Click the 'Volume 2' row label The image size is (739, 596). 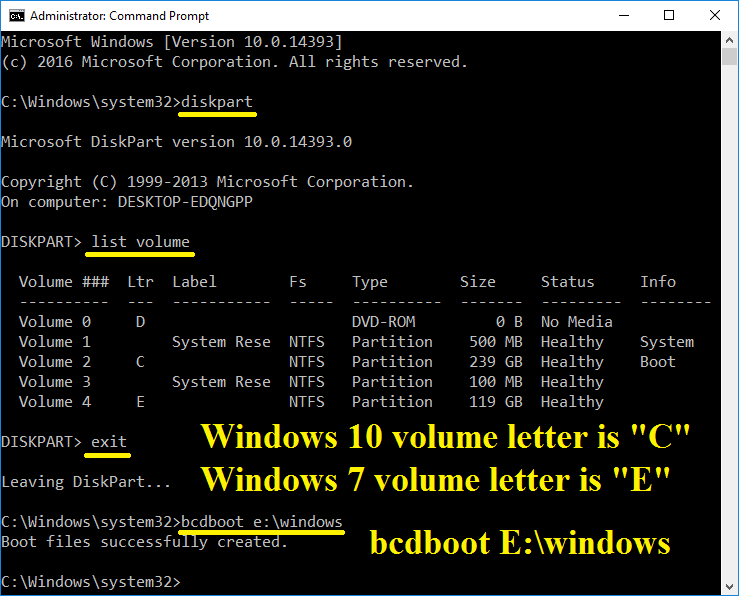coord(55,362)
